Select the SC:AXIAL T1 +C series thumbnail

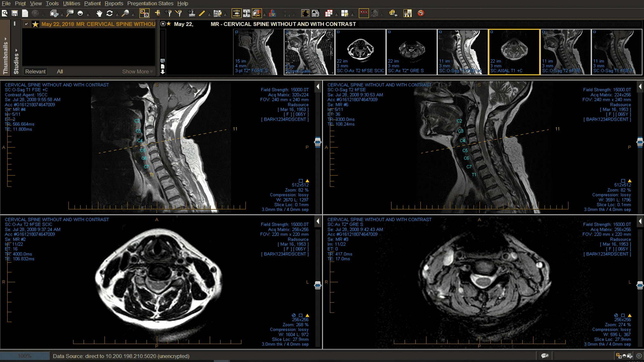coord(514,51)
